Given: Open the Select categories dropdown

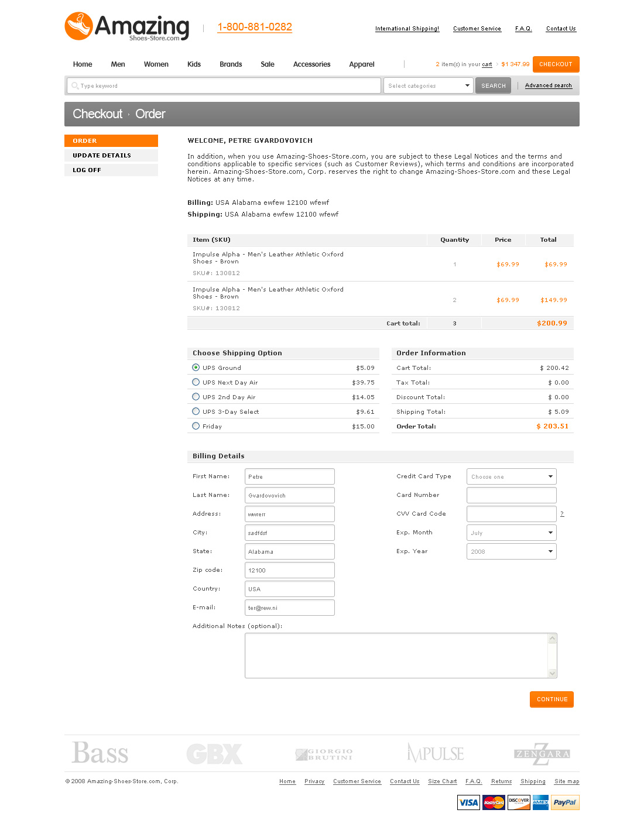Looking at the screenshot, I should click(428, 85).
